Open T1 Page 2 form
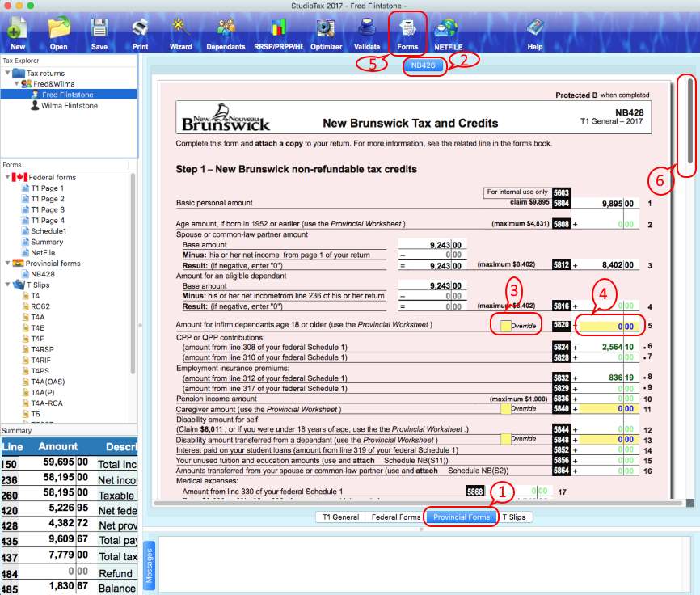Screen dimensions: 700x595 tap(48, 199)
